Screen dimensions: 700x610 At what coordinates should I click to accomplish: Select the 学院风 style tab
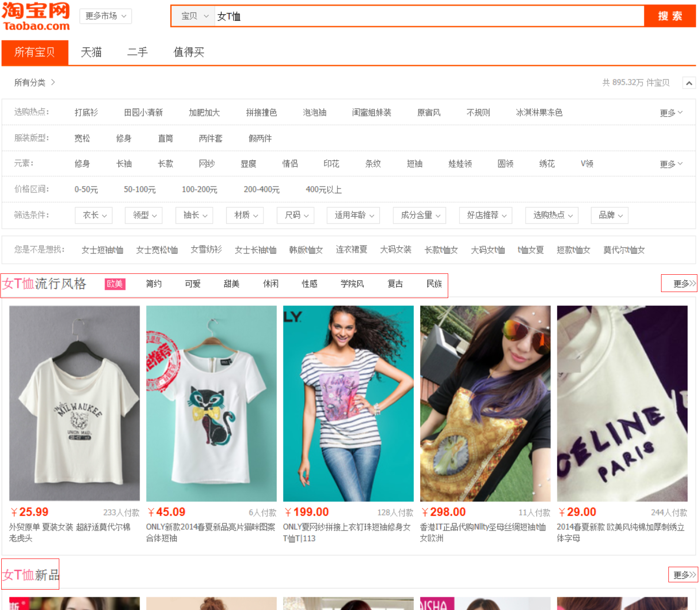click(352, 284)
